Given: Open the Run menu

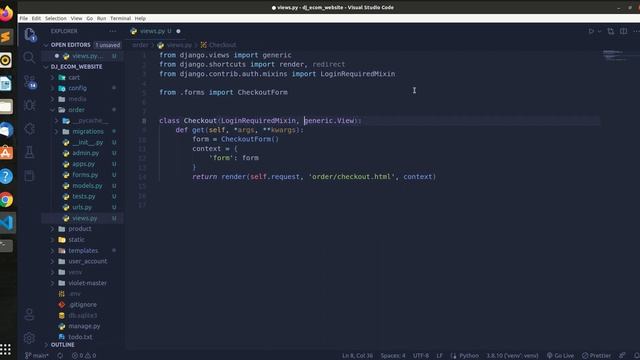Looking at the screenshot, I should 101,18.
